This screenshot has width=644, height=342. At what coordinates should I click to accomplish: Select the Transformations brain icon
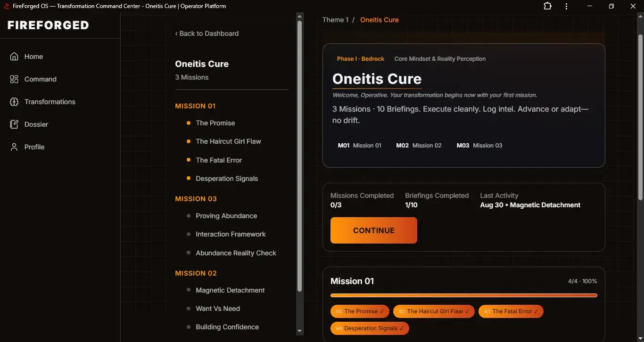click(x=14, y=102)
